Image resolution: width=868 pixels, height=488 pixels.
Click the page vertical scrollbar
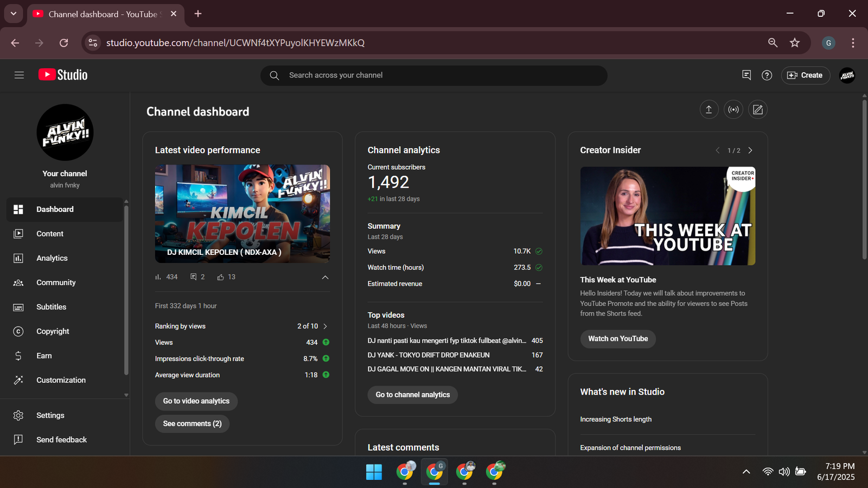pyautogui.click(x=865, y=179)
